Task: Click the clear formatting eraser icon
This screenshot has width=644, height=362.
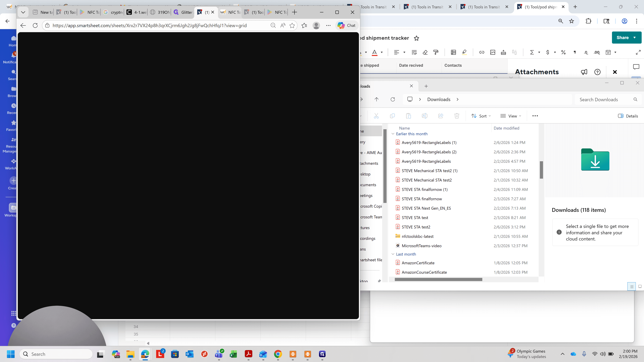Action: coord(425,52)
